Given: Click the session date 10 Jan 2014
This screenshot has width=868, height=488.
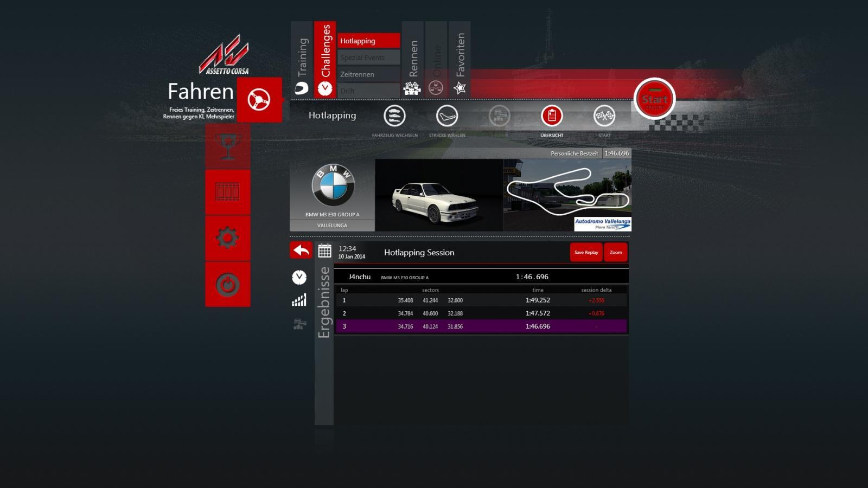Looking at the screenshot, I should 352,256.
